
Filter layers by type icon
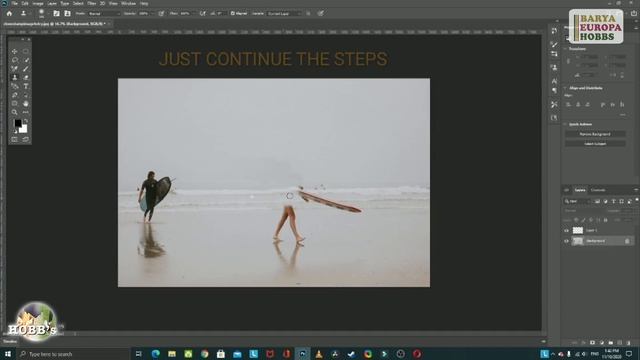pos(613,201)
